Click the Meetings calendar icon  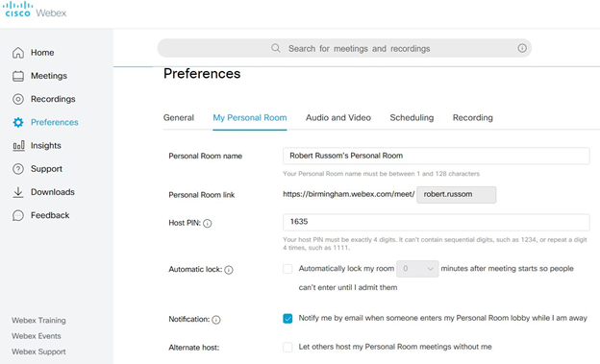(18, 76)
